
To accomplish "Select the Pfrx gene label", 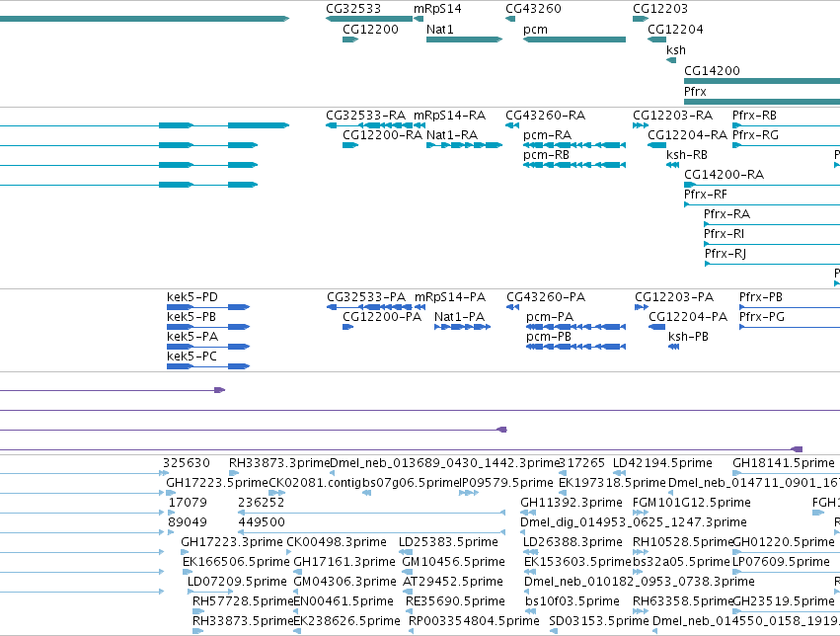I will tap(695, 92).
